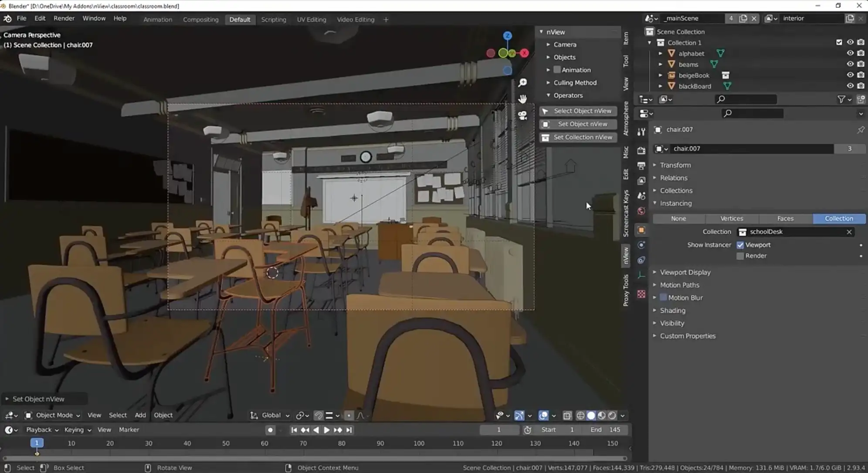868x473 pixels.
Task: Disable blackBoard visibility in renders
Action: [x=861, y=86]
